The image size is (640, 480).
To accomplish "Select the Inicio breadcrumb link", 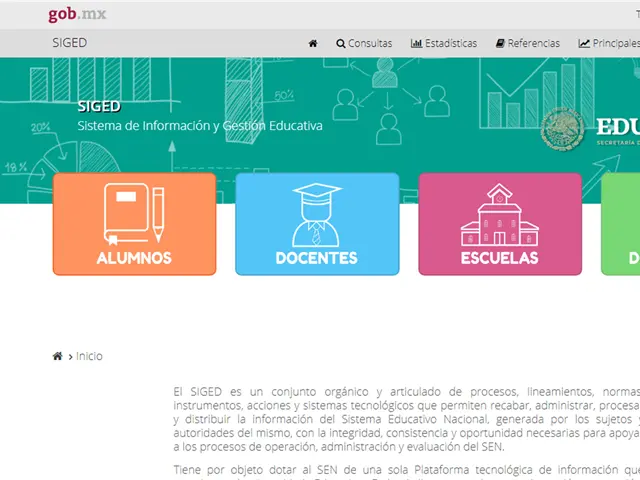I will (89, 356).
